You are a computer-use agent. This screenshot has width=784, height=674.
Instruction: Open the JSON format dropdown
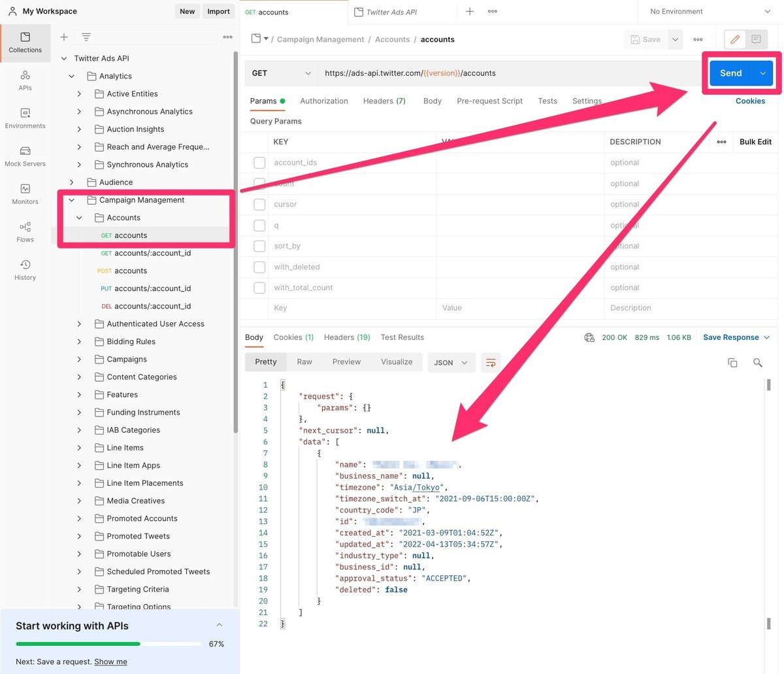coord(451,362)
